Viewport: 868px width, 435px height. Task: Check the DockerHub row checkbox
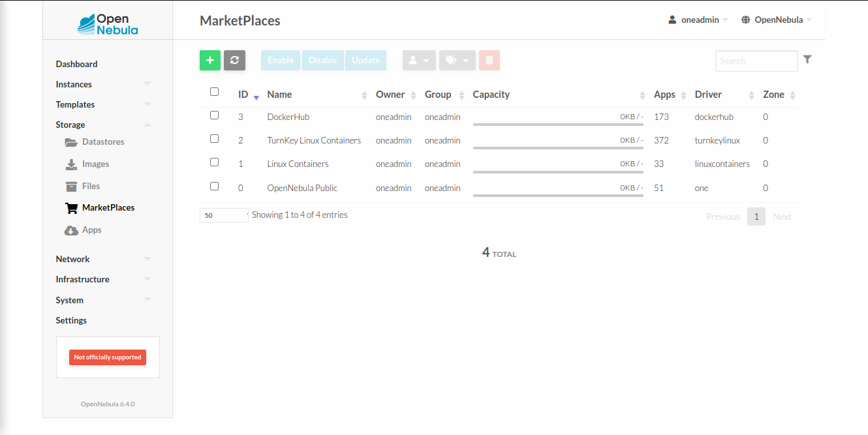click(214, 115)
